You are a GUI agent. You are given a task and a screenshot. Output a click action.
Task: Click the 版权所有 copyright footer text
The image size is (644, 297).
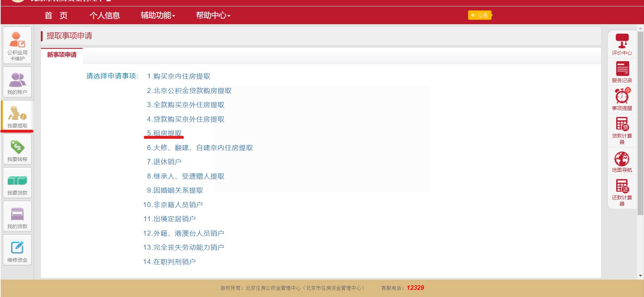[293, 288]
